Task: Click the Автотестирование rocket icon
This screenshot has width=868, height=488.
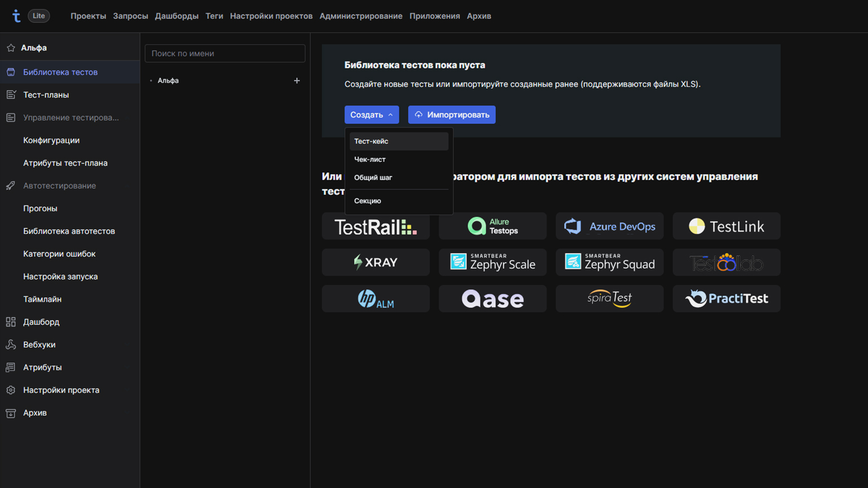Action: 11,185
